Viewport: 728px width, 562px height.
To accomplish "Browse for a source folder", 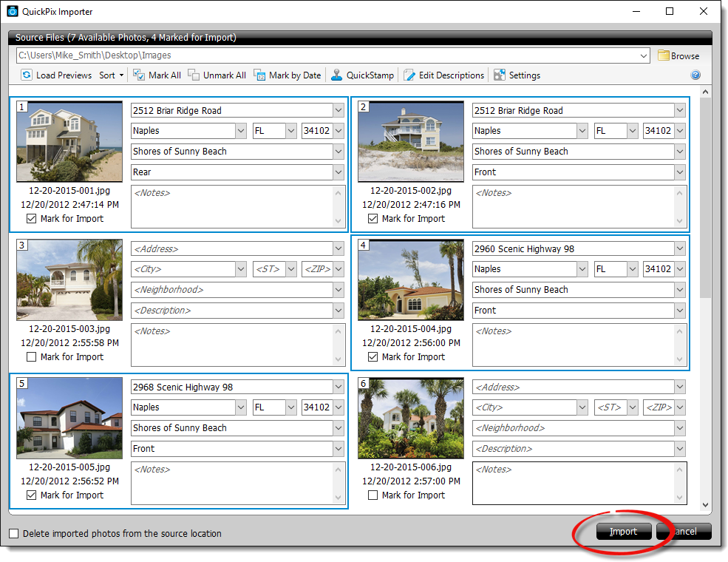I will click(678, 55).
